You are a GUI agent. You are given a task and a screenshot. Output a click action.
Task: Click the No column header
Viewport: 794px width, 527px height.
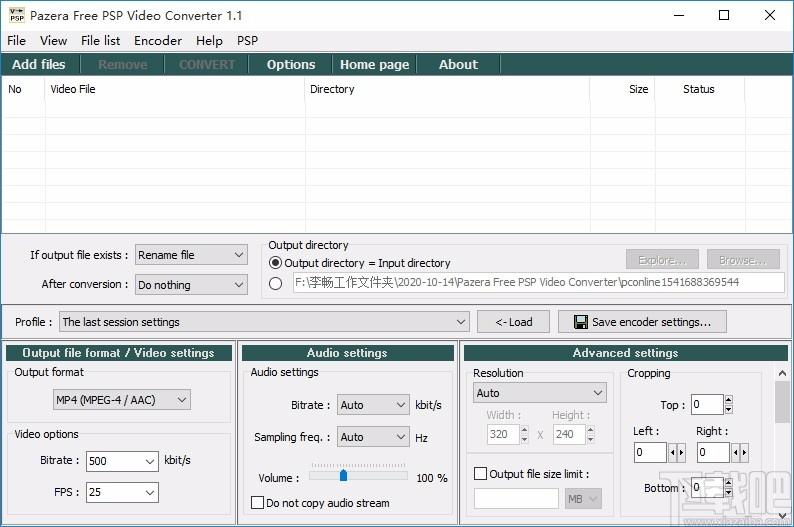tap(23, 89)
